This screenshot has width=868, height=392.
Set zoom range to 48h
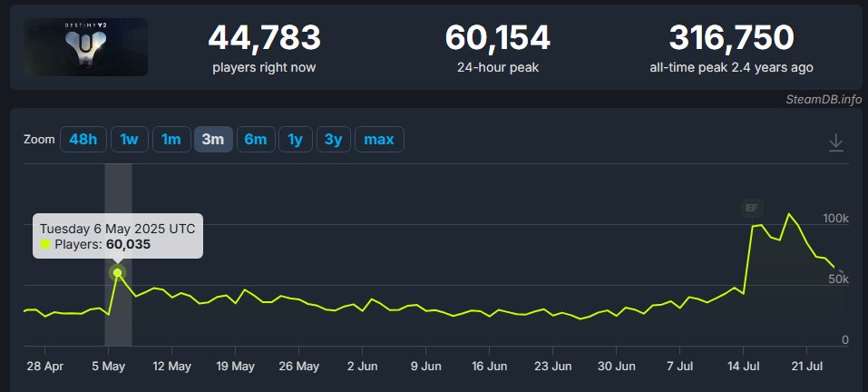(x=83, y=139)
